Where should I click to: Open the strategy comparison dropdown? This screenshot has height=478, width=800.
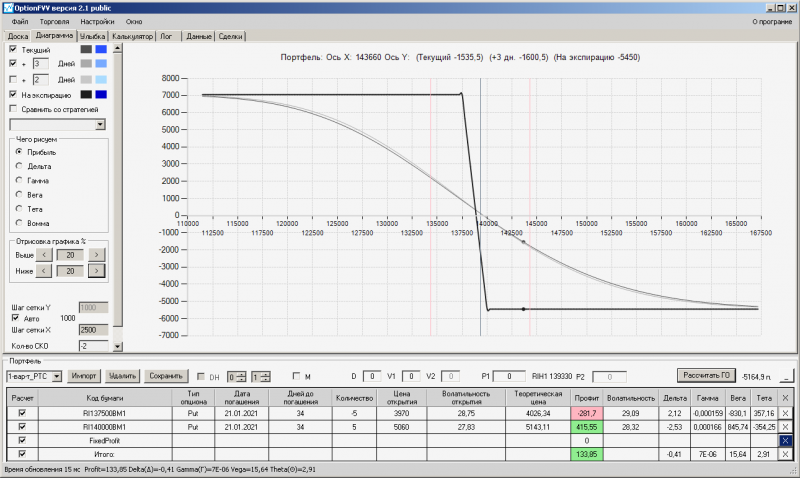(x=100, y=124)
